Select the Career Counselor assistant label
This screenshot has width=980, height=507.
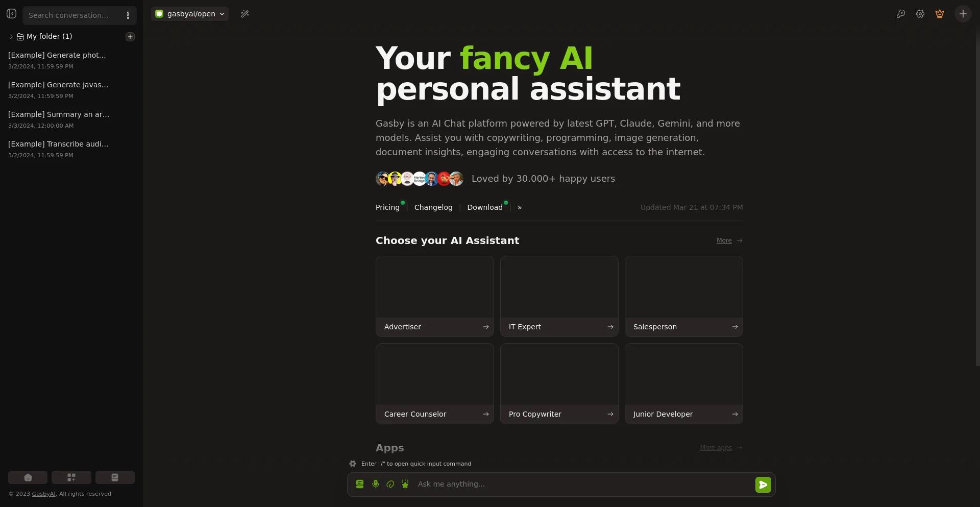click(415, 414)
